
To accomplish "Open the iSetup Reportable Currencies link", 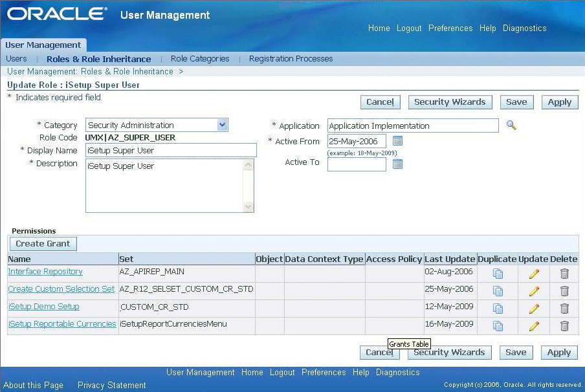I will [62, 324].
